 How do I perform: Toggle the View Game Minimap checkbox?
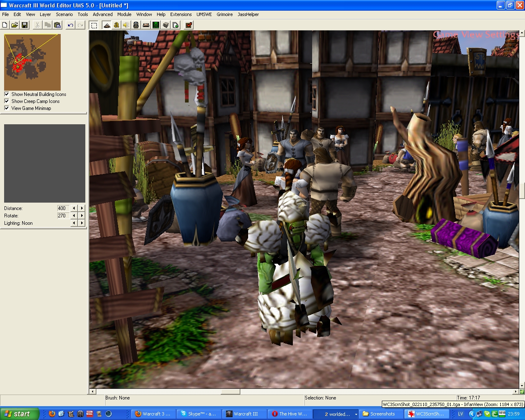pos(7,108)
